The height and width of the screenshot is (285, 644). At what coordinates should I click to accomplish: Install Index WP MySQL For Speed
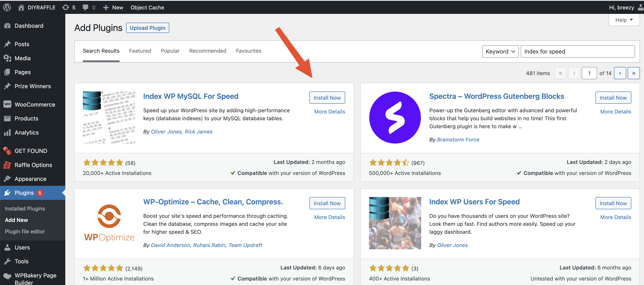click(x=327, y=98)
